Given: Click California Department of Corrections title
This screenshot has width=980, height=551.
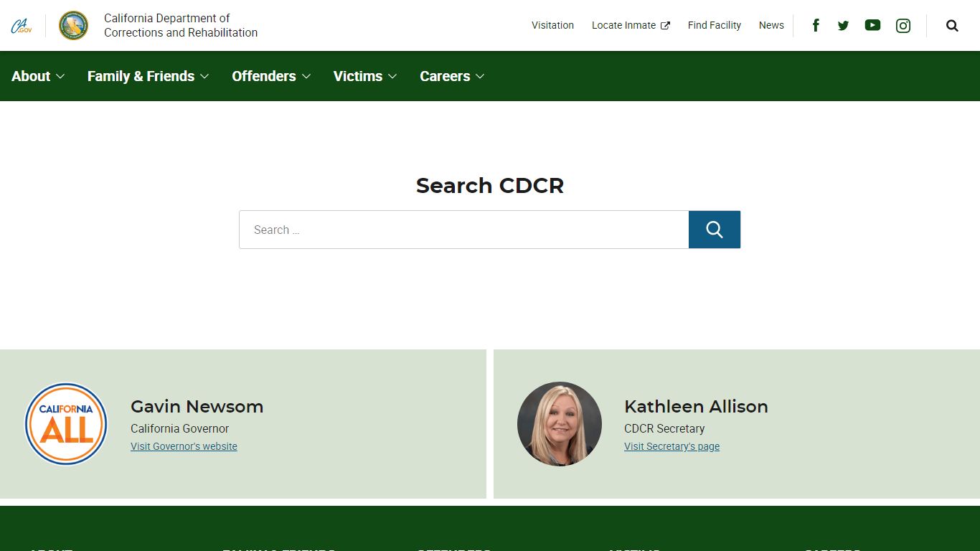Looking at the screenshot, I should [x=181, y=25].
